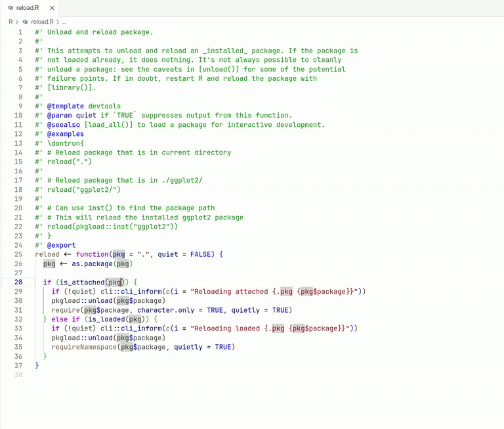This screenshot has height=429, width=504.
Task: Click the @export roxygen tag
Action: point(62,245)
